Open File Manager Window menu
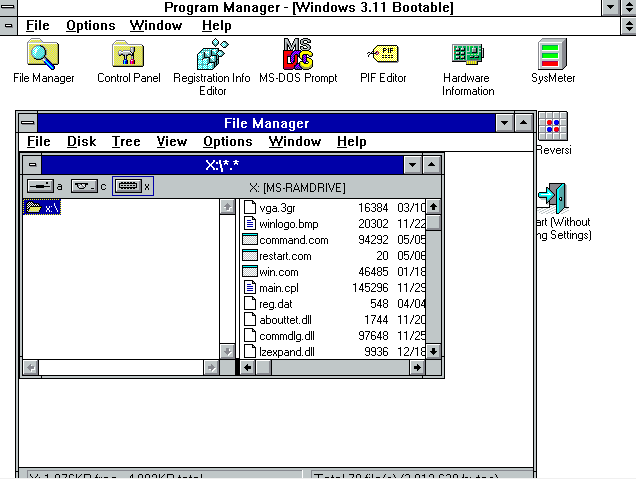The image size is (636, 479). [294, 141]
